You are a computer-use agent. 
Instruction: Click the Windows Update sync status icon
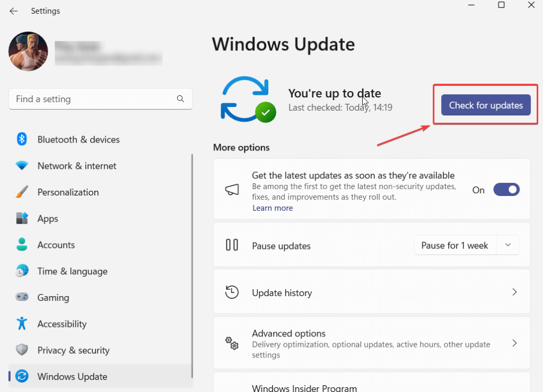[x=247, y=100]
